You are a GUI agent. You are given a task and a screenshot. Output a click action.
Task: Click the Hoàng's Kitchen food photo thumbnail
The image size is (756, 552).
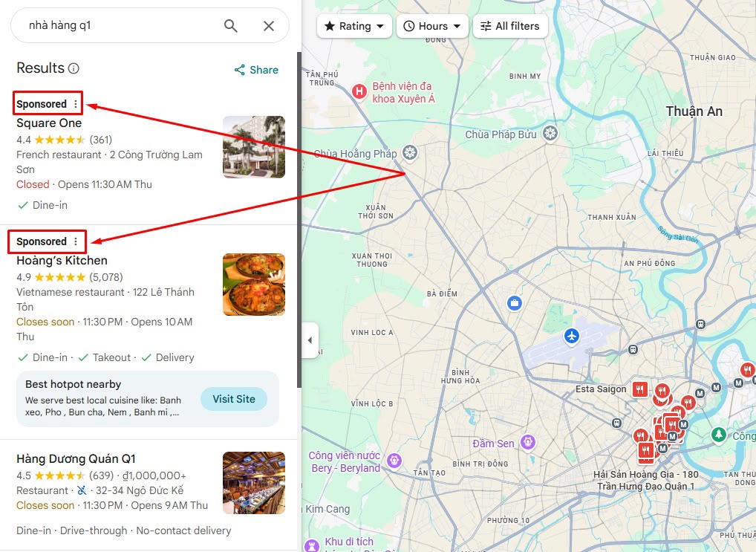(253, 285)
